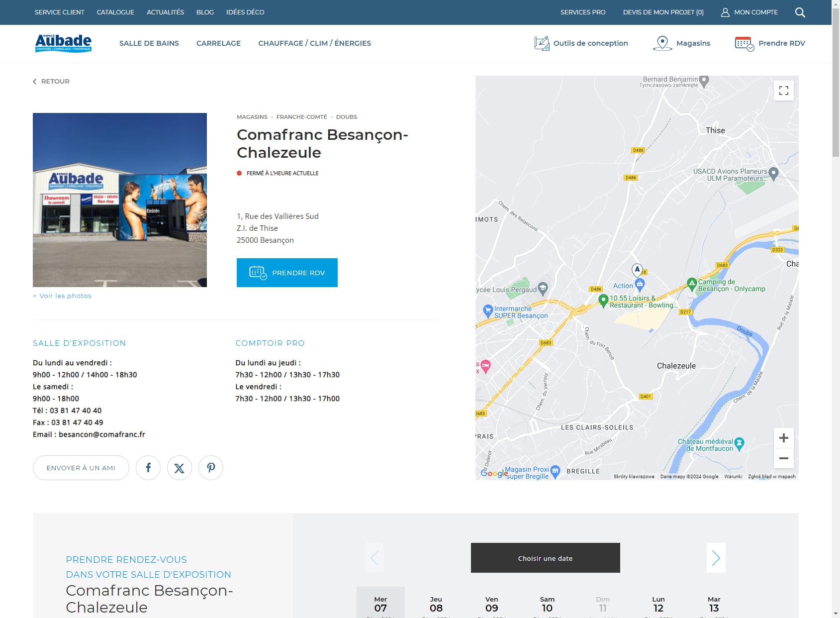840x618 pixels.
Task: Click the Google logo on map
Action: click(x=494, y=473)
